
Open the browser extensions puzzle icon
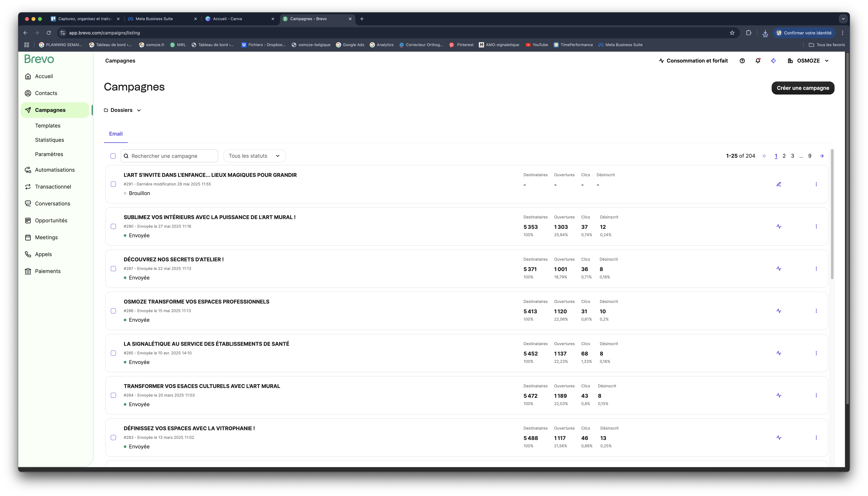point(748,33)
